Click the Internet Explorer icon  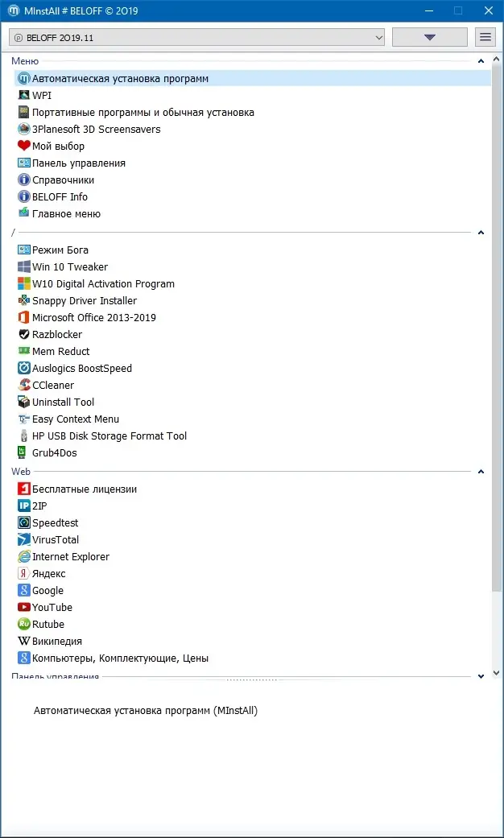tap(23, 557)
